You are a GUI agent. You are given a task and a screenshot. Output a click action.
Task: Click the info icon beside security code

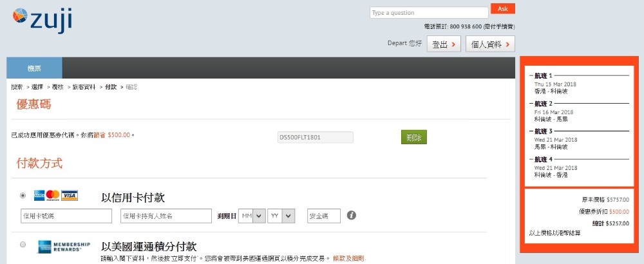tap(352, 215)
